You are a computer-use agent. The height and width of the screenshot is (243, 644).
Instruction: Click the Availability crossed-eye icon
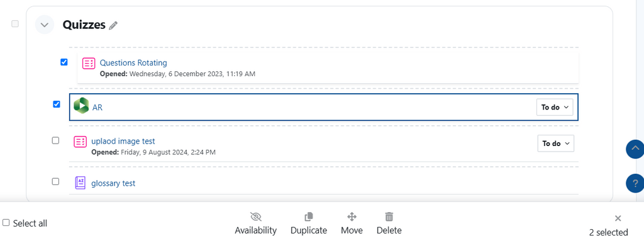pos(255,217)
